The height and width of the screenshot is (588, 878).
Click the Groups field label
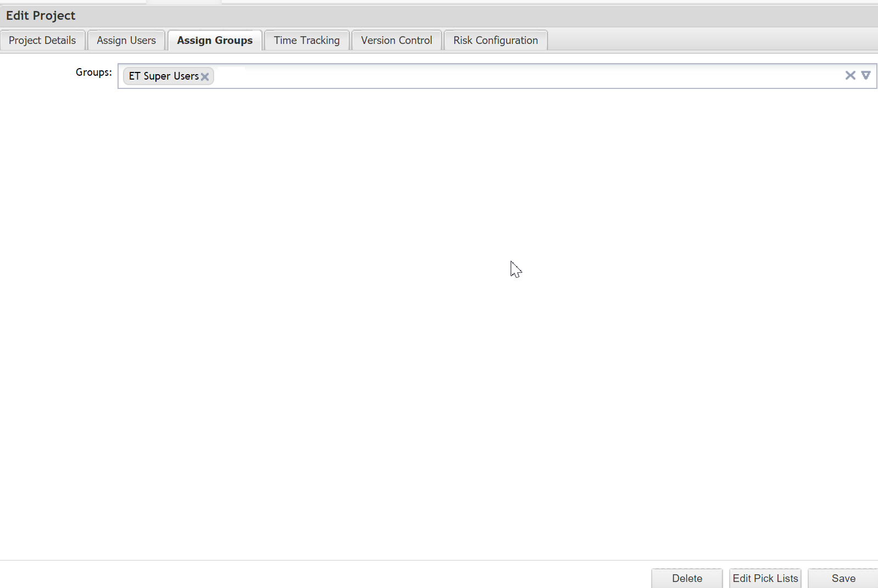[x=93, y=72]
